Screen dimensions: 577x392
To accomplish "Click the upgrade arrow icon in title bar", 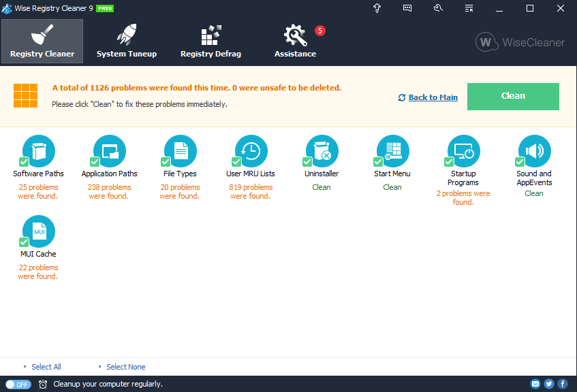I will tap(377, 8).
